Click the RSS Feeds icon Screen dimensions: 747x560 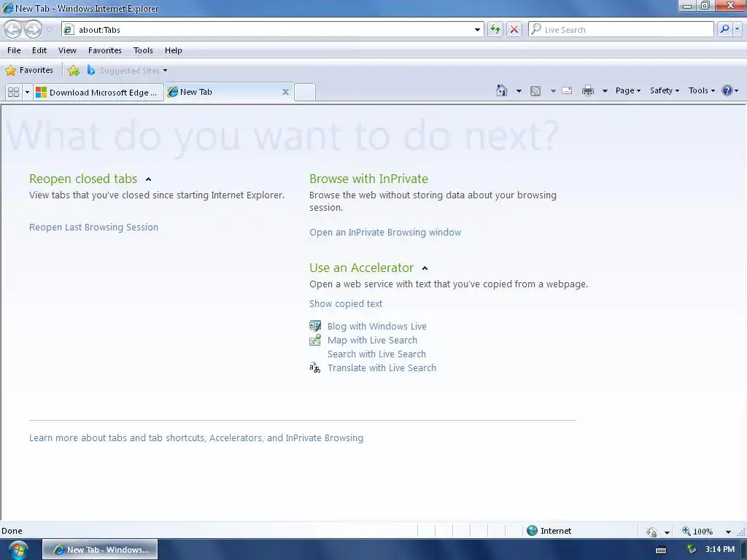coord(535,91)
